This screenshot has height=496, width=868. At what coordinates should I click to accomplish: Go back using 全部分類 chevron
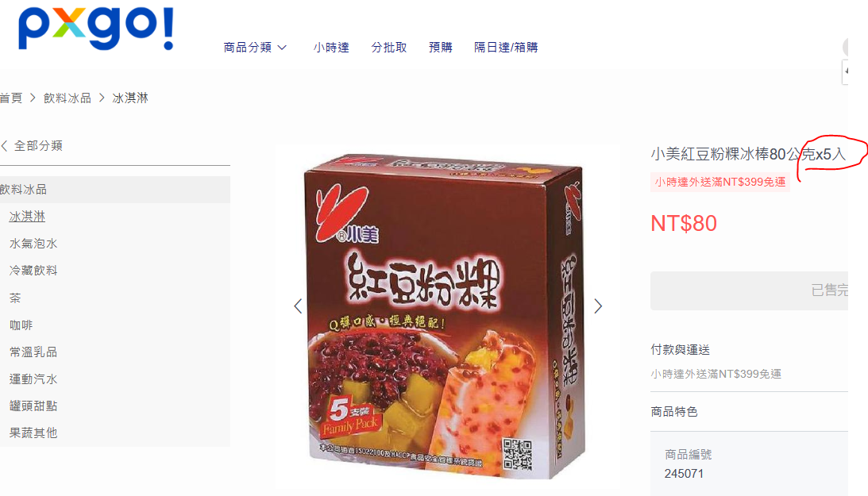[x=5, y=146]
